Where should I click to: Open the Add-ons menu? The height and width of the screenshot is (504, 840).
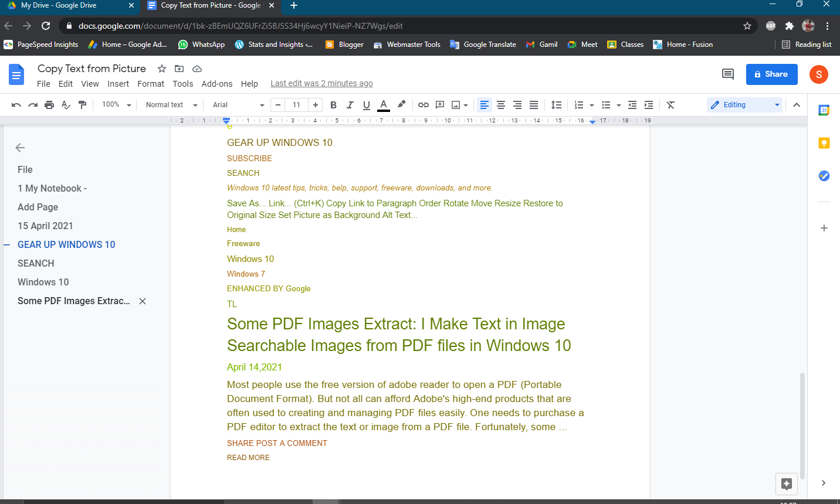pos(217,84)
